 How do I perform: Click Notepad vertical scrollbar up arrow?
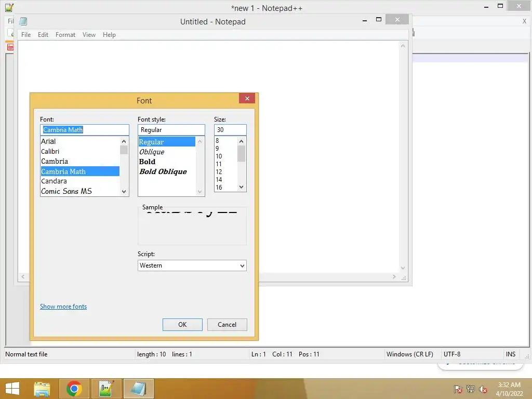(x=403, y=46)
